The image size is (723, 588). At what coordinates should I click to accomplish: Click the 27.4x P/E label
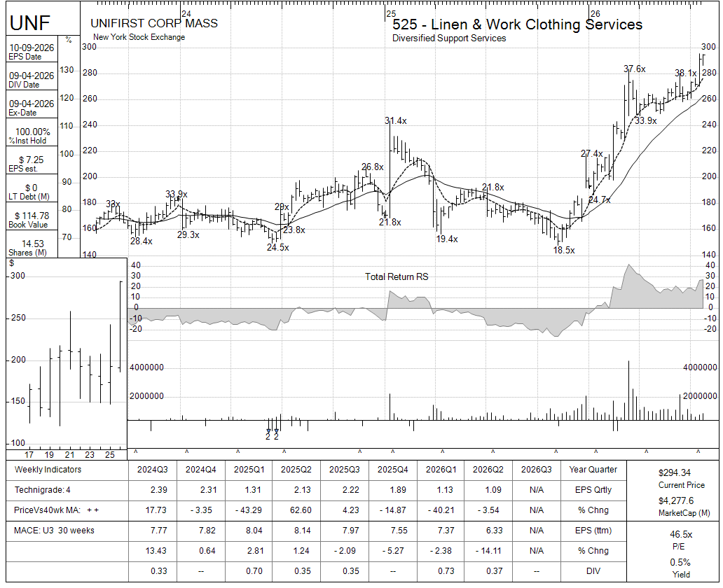[591, 153]
